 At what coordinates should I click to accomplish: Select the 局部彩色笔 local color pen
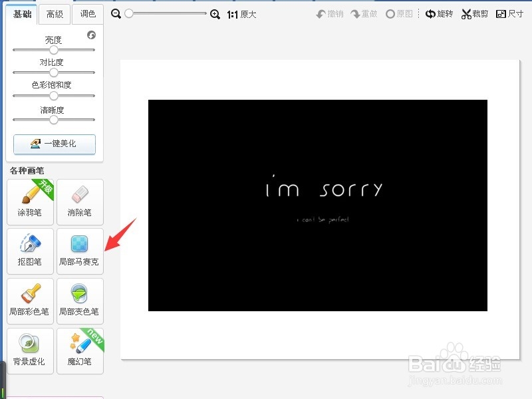30,301
